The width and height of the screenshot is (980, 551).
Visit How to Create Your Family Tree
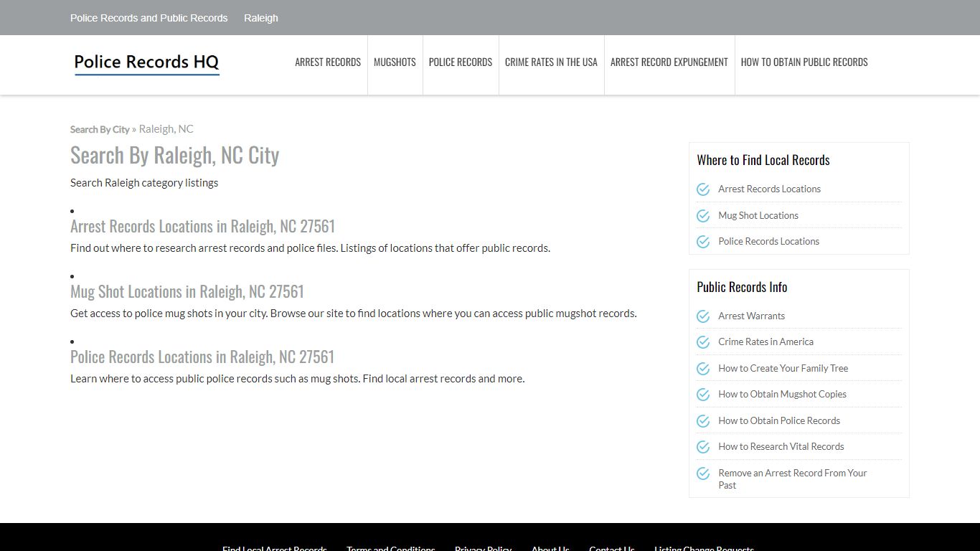pos(783,368)
